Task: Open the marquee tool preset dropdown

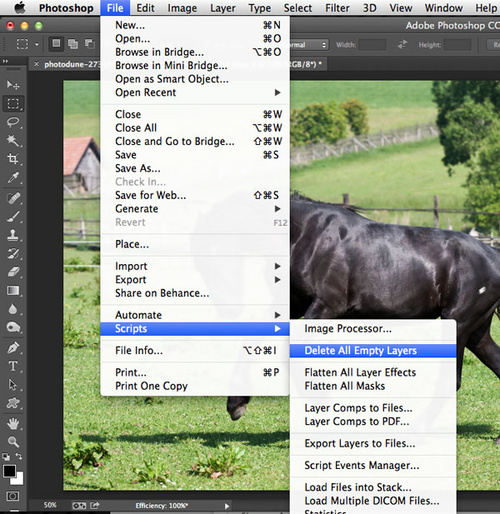Action: click(x=27, y=44)
